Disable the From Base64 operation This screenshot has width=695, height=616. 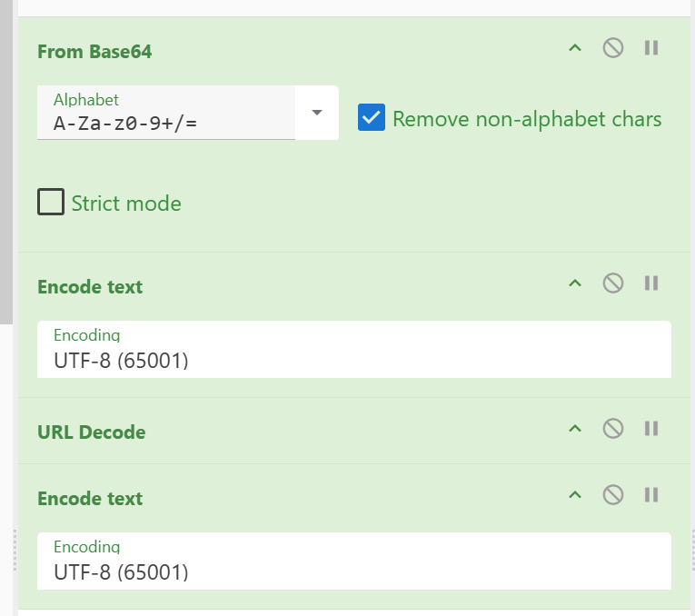pos(613,48)
